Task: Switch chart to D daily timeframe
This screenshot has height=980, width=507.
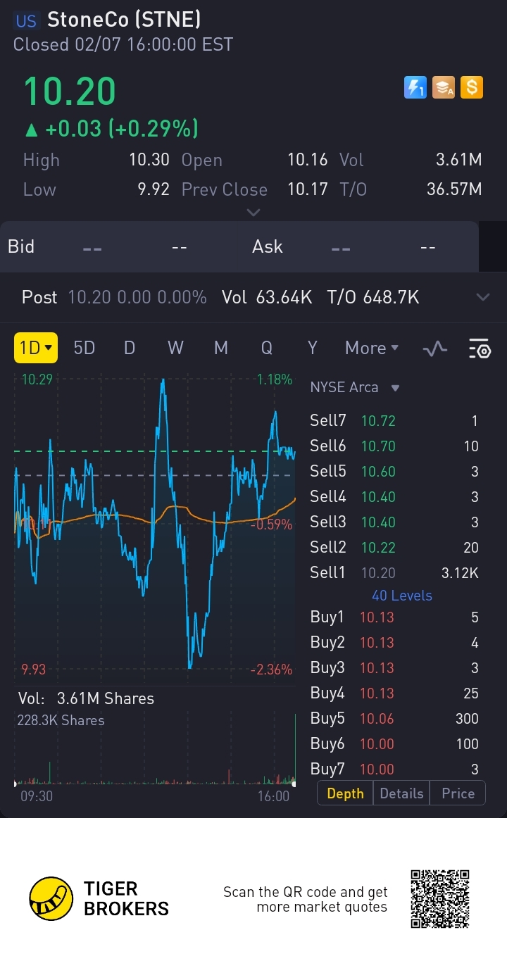Action: [x=129, y=348]
